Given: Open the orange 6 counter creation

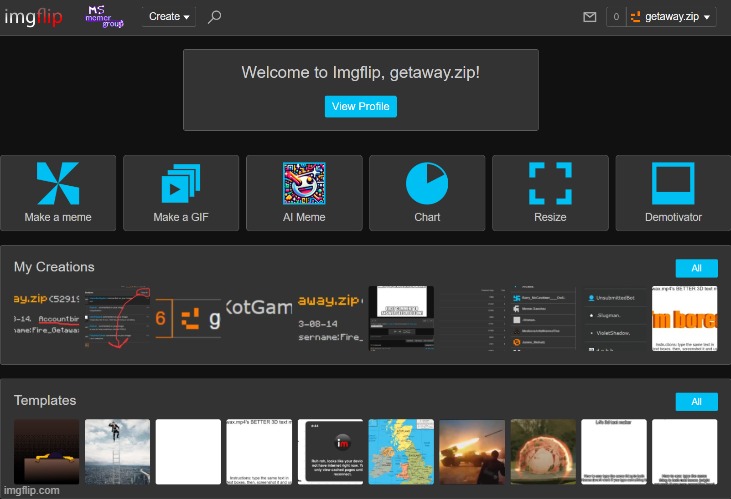Looking at the screenshot, I should 188,319.
